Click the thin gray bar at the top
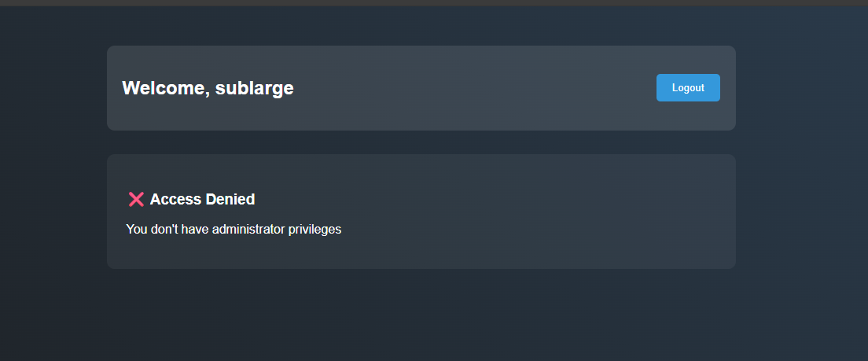 click(x=434, y=2)
